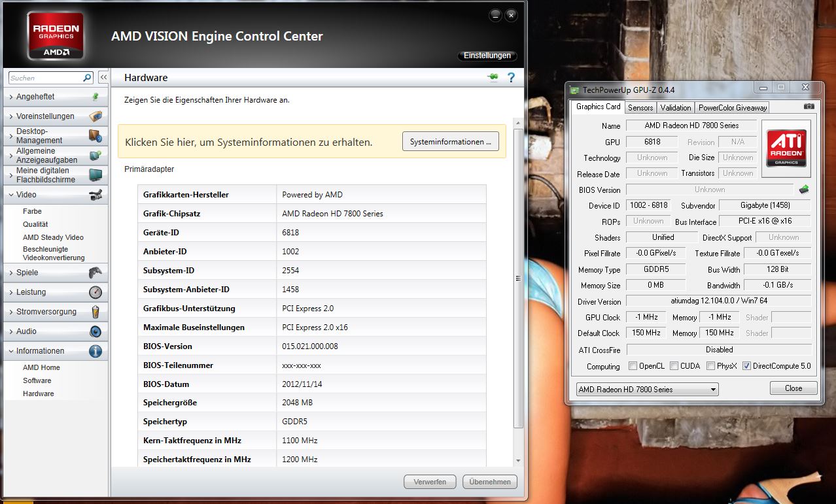Toggle DirectCompute 5.0 checkbox
Viewport: 836px width, 504px height.
point(747,366)
